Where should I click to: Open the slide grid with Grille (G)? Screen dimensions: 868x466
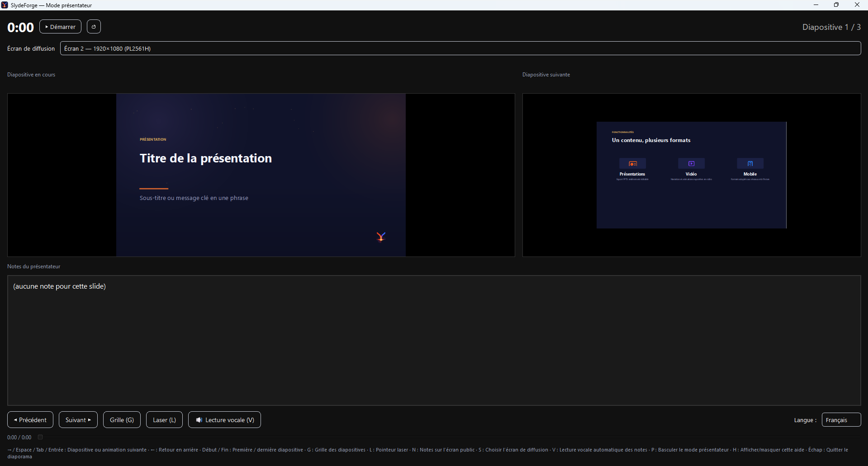122,420
